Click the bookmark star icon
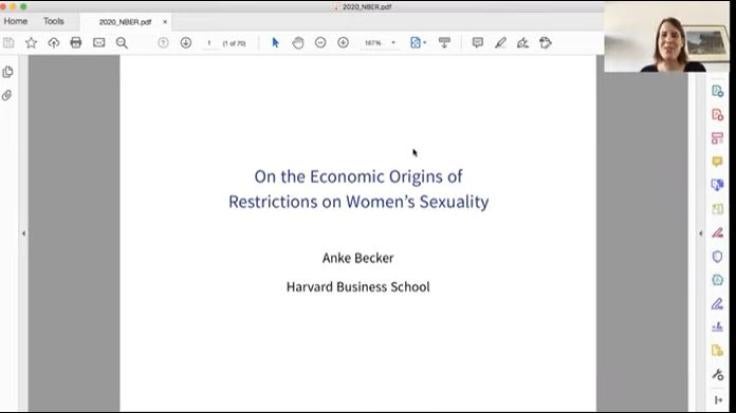The height and width of the screenshot is (414, 736). [31, 43]
